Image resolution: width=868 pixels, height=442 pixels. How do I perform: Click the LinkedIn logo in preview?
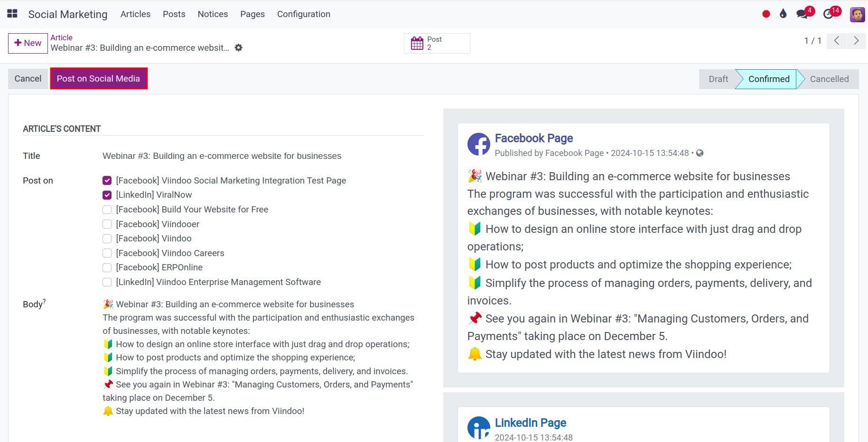click(479, 428)
